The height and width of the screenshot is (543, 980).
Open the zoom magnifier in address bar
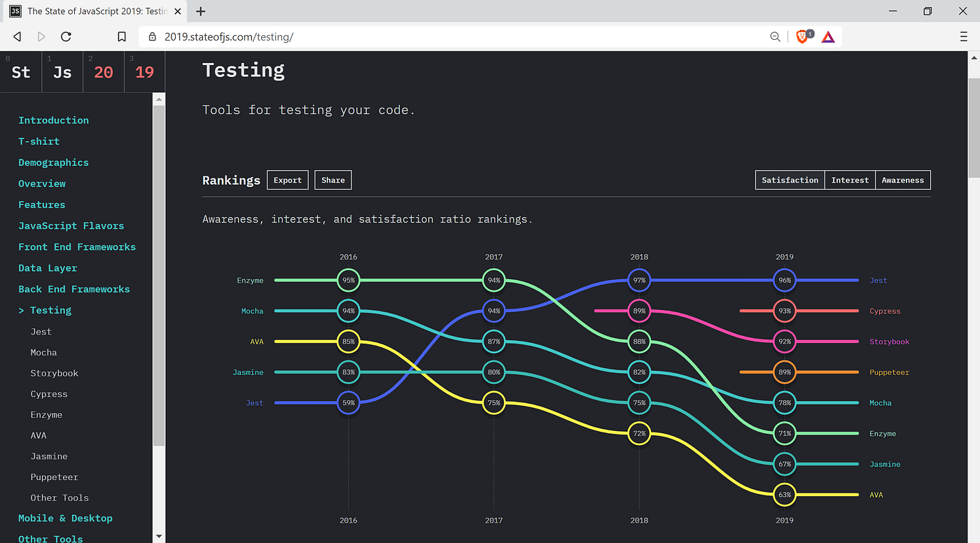coord(775,37)
